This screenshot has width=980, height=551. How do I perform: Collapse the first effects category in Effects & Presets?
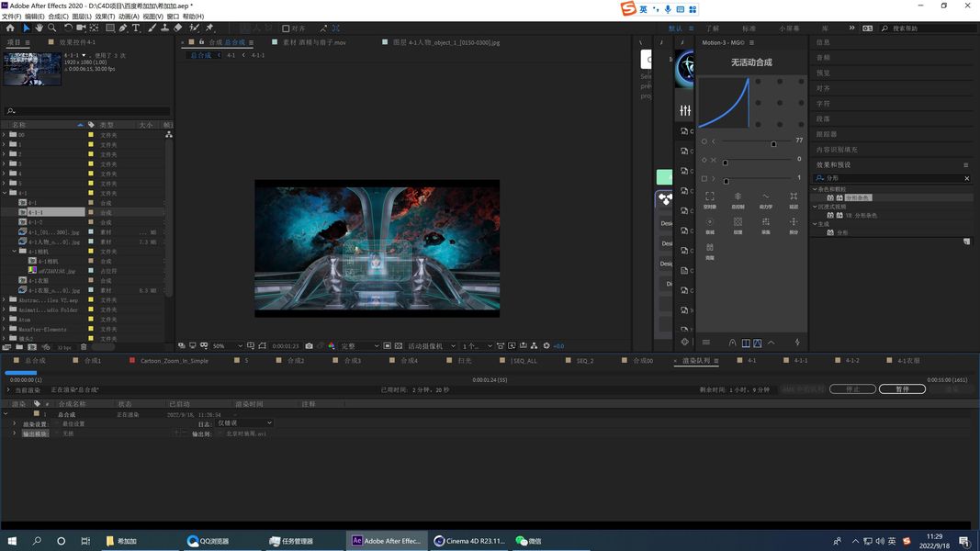815,188
